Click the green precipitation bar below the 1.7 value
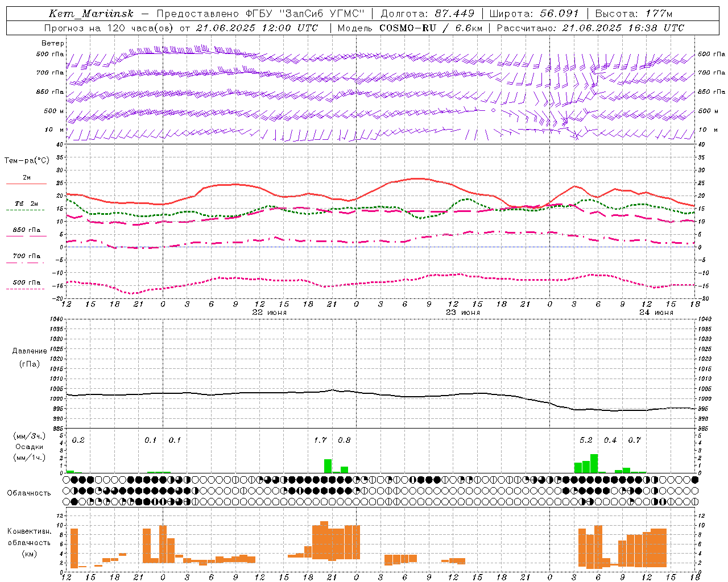The height and width of the screenshot is (582, 728). point(328,466)
